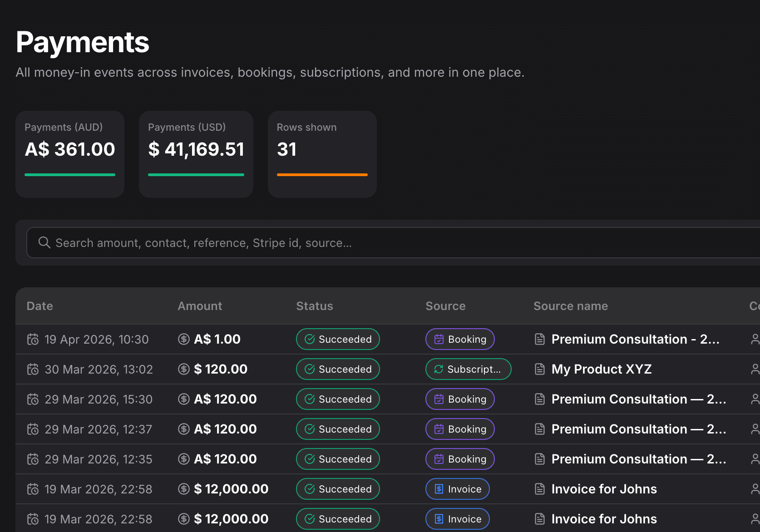The image size is (760, 532).
Task: Click the Succeeded status badge on the top row
Action: pyautogui.click(x=338, y=339)
